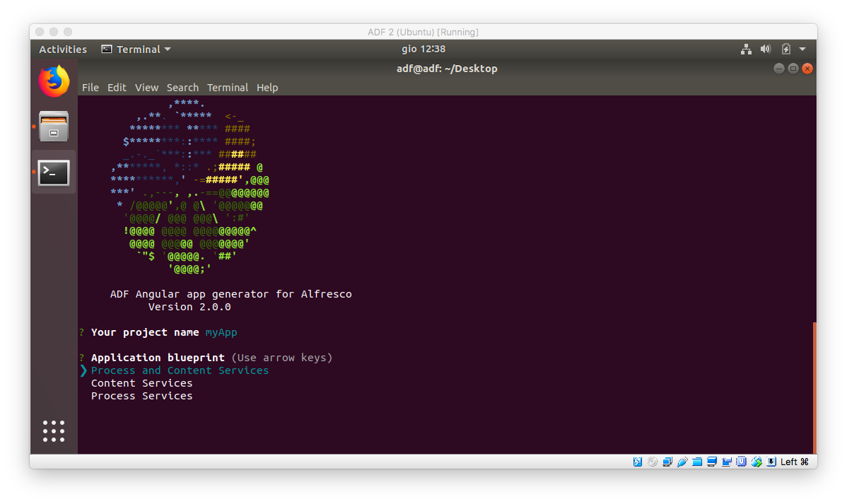Click the 'Your project name' prompt text
This screenshot has width=847, height=504.
(x=145, y=332)
